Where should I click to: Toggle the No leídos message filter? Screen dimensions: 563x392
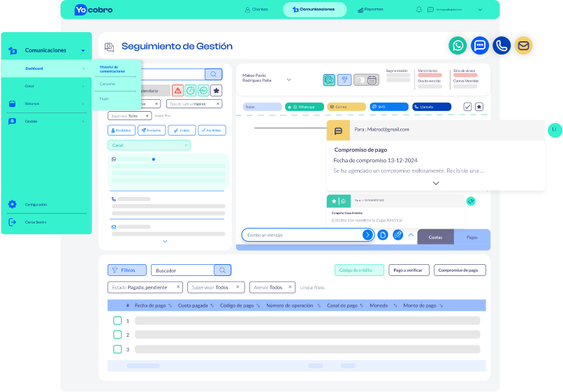click(212, 130)
